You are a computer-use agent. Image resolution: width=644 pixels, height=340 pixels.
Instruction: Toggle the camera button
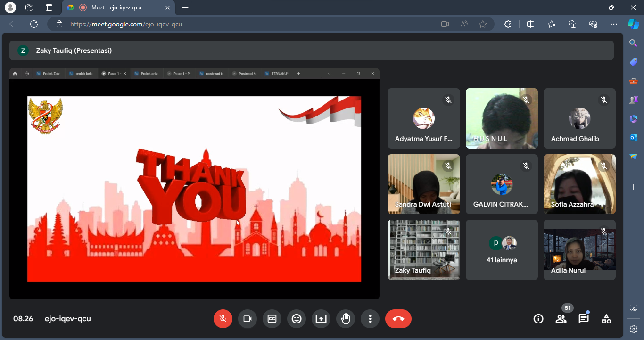248,319
